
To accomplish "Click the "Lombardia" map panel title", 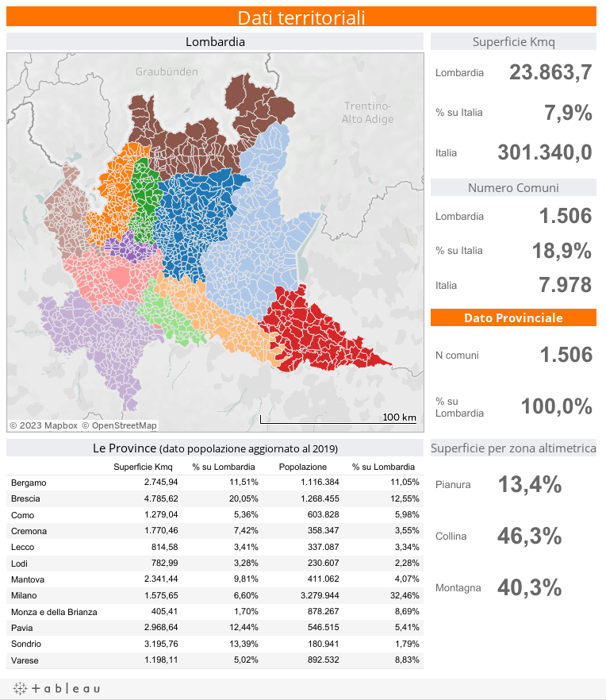I will [214, 42].
